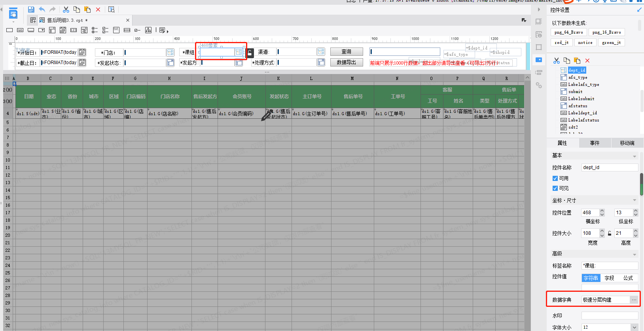
Task: Copy using the top toolbar copy icon
Action: [x=77, y=10]
